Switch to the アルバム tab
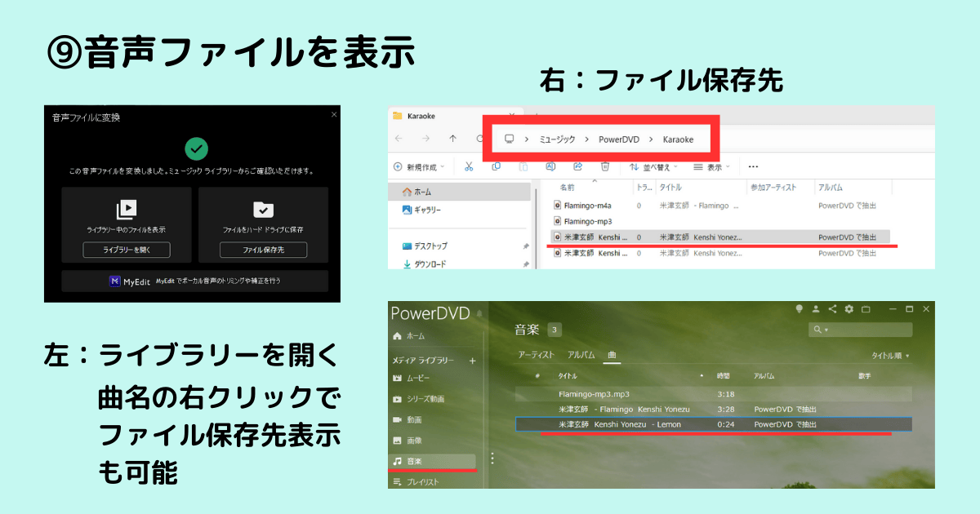 click(x=581, y=355)
